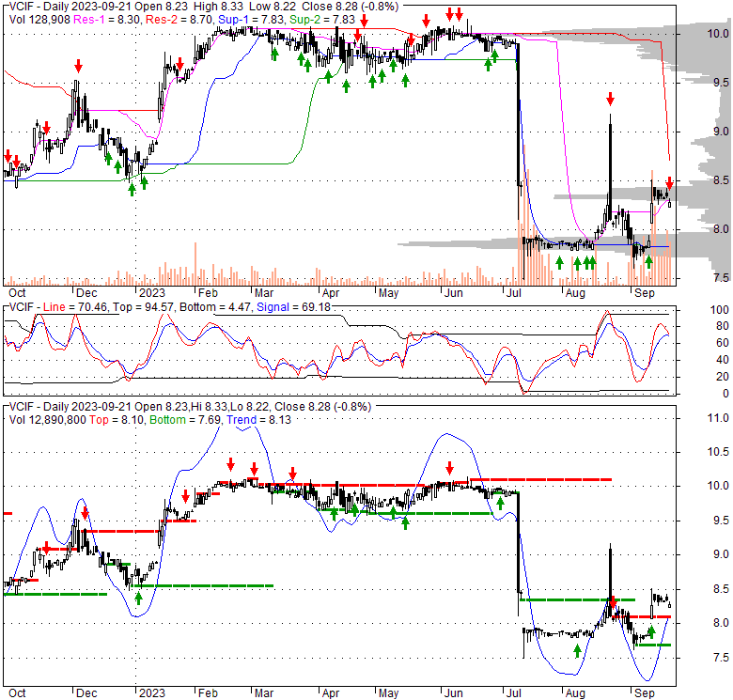Image resolution: width=733 pixels, height=700 pixels.
Task: Click the oscillator 'Line = 70.46' label
Action: click(x=75, y=307)
